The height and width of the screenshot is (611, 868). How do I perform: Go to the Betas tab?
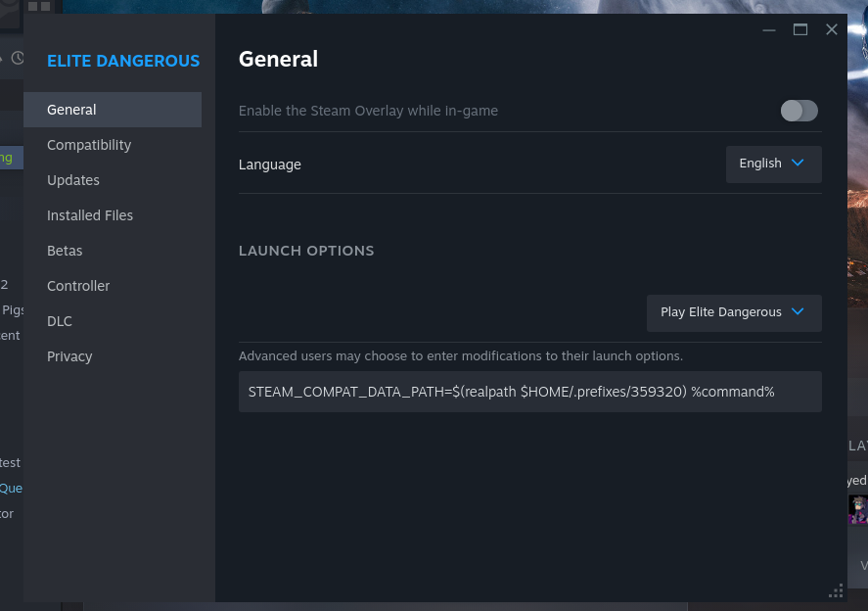[x=113, y=251]
